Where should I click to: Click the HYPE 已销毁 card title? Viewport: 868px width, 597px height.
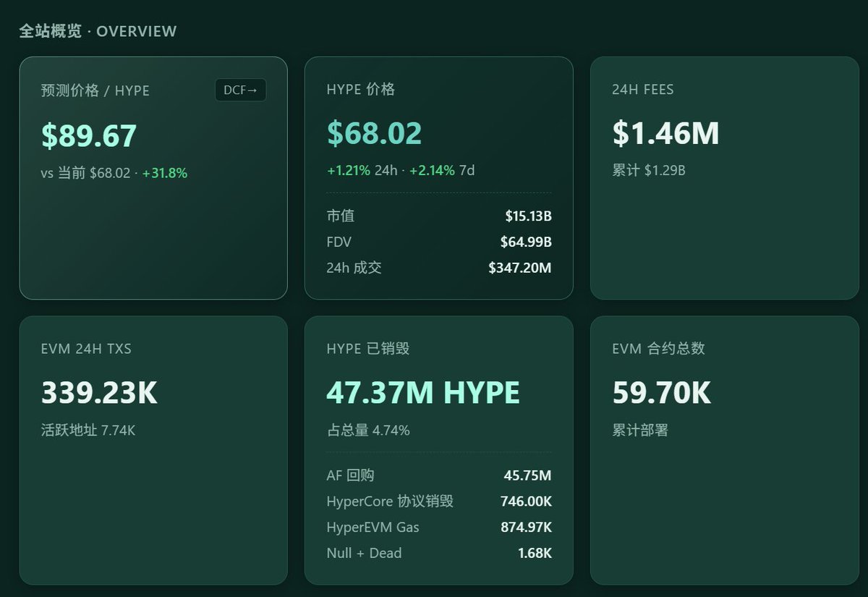click(368, 349)
